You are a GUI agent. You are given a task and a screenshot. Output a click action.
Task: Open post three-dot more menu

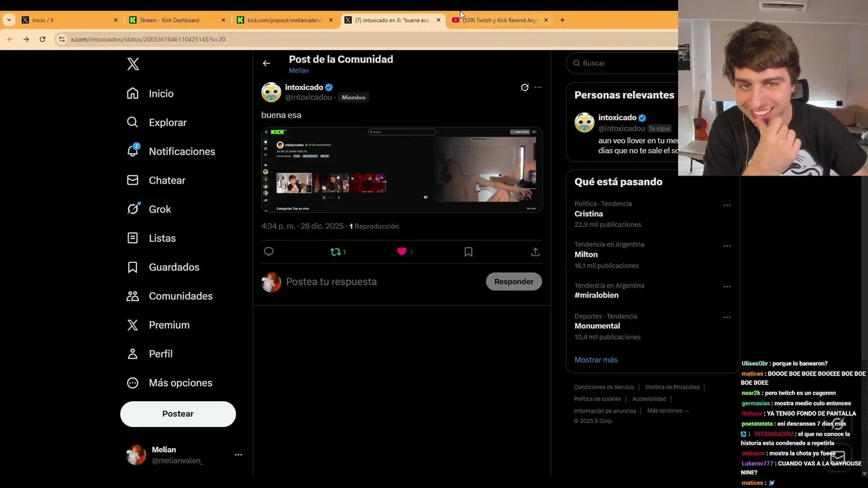point(538,87)
